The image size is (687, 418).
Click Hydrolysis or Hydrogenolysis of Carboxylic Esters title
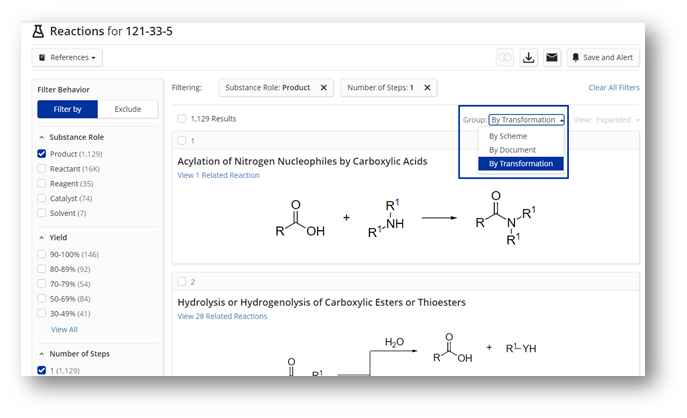(x=321, y=302)
